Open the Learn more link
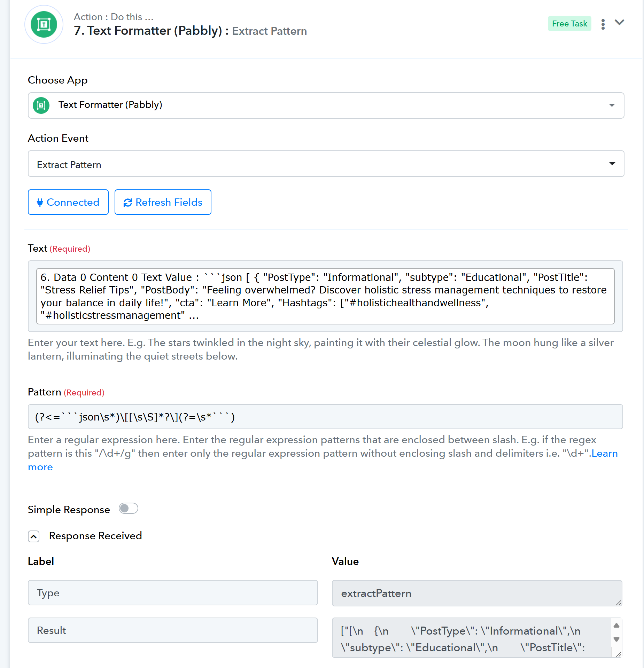 [605, 453]
